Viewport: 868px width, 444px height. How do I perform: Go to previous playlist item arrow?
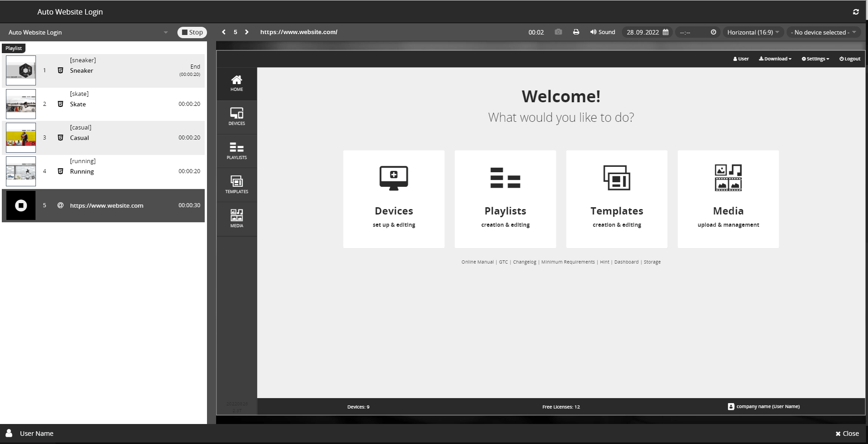pyautogui.click(x=223, y=32)
